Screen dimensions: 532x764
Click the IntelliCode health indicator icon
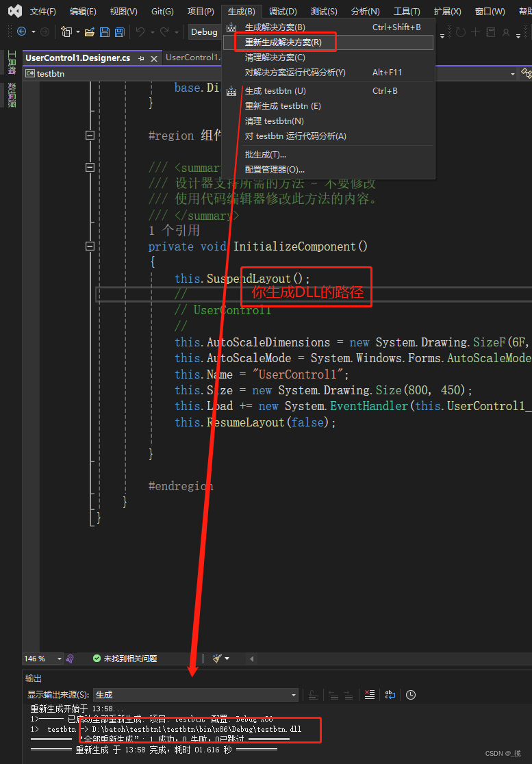70,659
